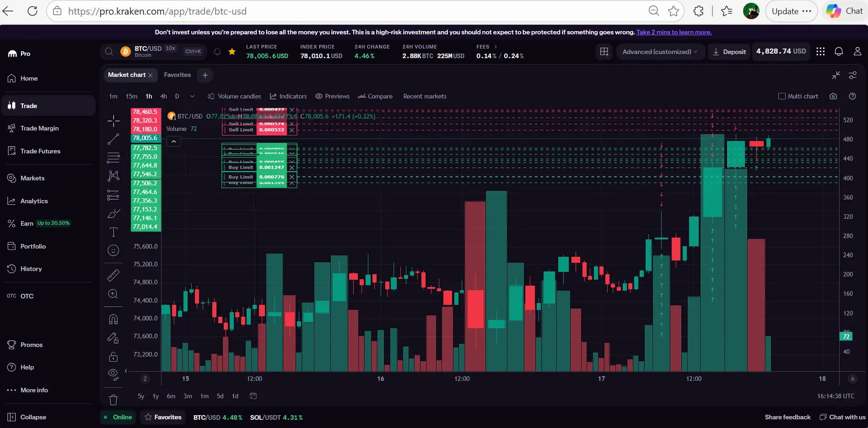The width and height of the screenshot is (868, 428).
Task: Open the Volume candles chart type dropdown
Action: (x=234, y=96)
